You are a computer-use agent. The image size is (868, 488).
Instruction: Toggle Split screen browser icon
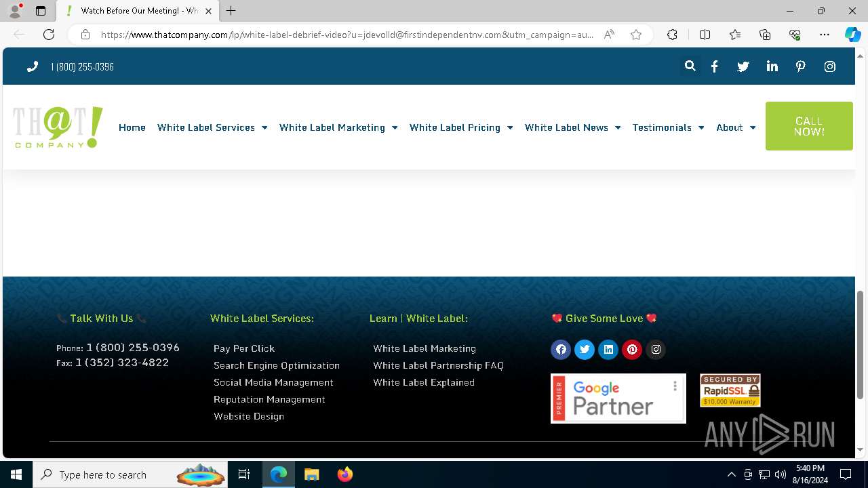coord(705,35)
